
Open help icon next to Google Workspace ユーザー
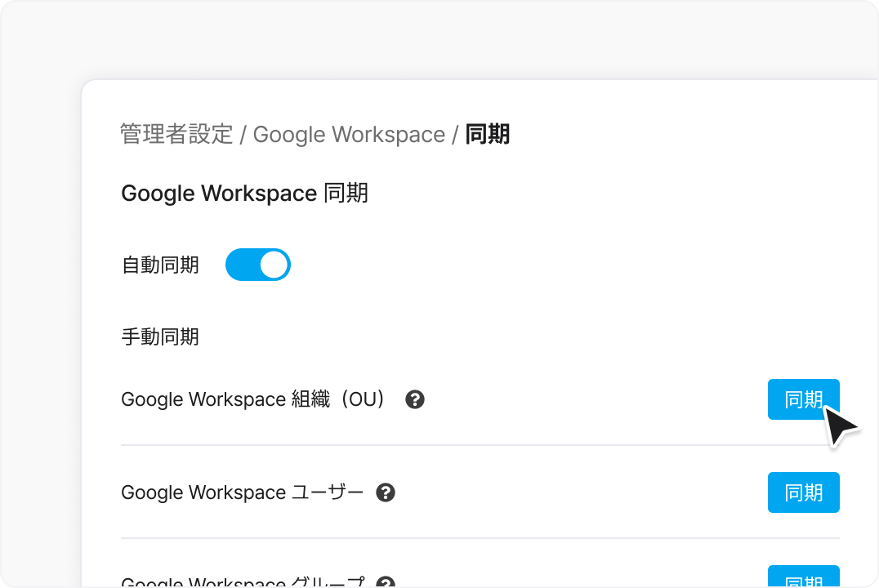pyautogui.click(x=386, y=492)
